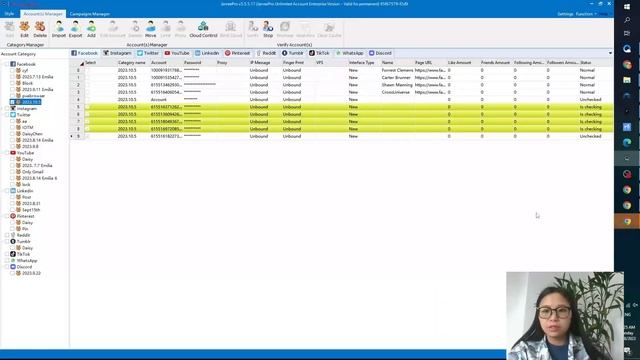This screenshot has height=360, width=640.
Task: Open the Account(s) Manager ribbon tab
Action: (43, 14)
